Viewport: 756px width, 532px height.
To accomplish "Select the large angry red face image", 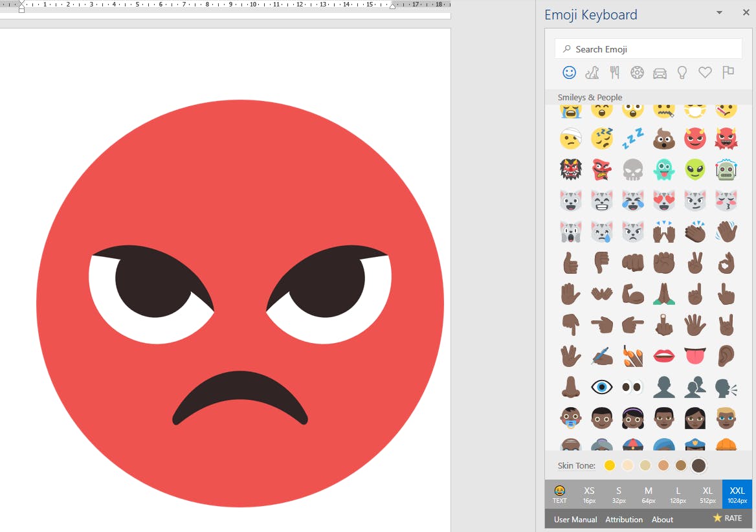I will [x=240, y=304].
